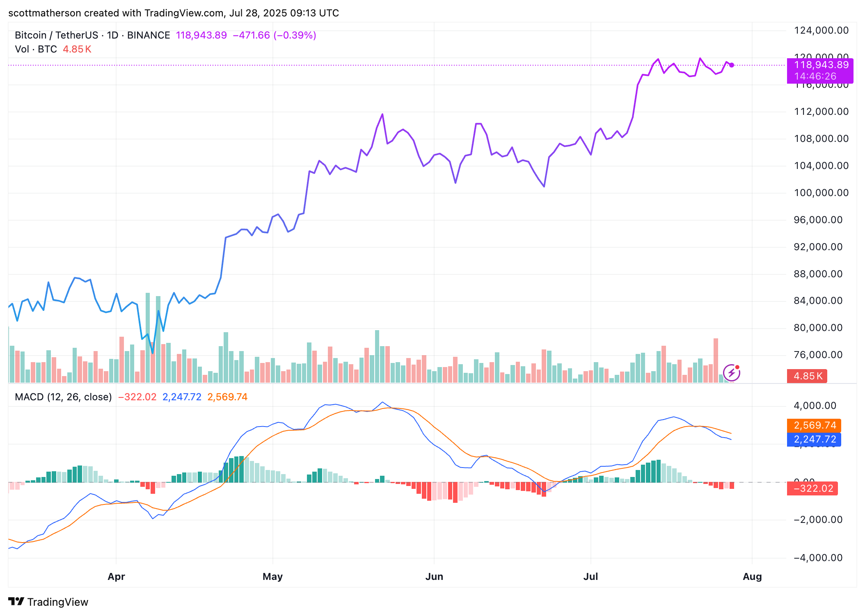Viewport: 865px width, 616px height.
Task: Click the red −322.02 histogram value tag
Action: click(x=812, y=488)
